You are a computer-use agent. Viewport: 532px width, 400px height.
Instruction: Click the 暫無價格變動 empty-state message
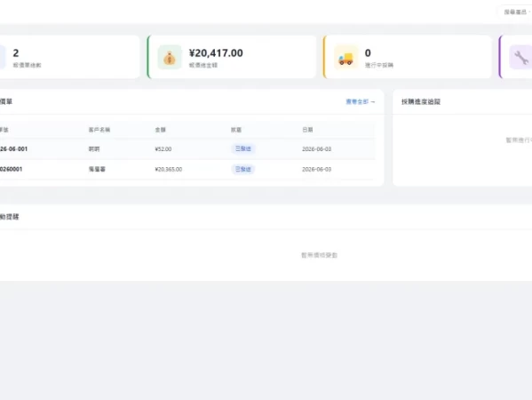pos(319,255)
